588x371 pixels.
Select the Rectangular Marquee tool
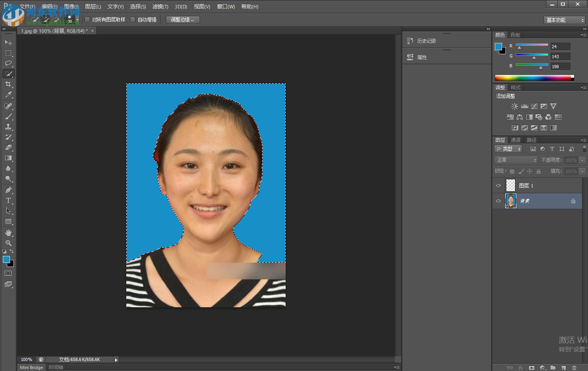click(8, 53)
